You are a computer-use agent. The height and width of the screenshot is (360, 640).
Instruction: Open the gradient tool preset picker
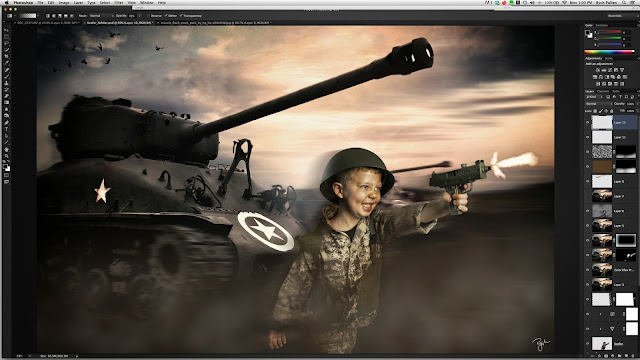coord(11,16)
